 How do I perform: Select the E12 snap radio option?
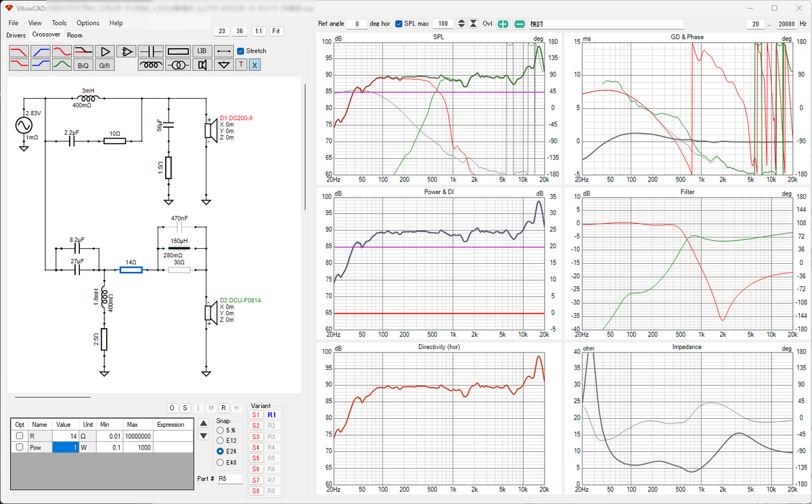(220, 440)
